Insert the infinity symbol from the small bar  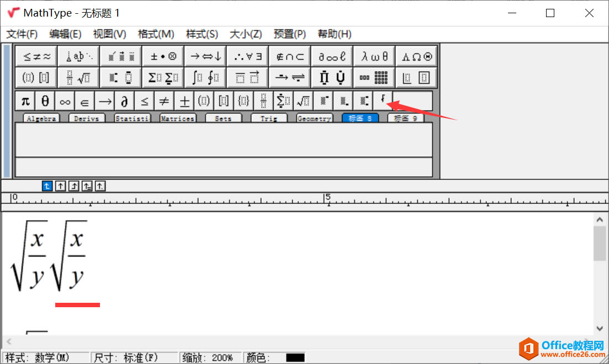[x=65, y=100]
